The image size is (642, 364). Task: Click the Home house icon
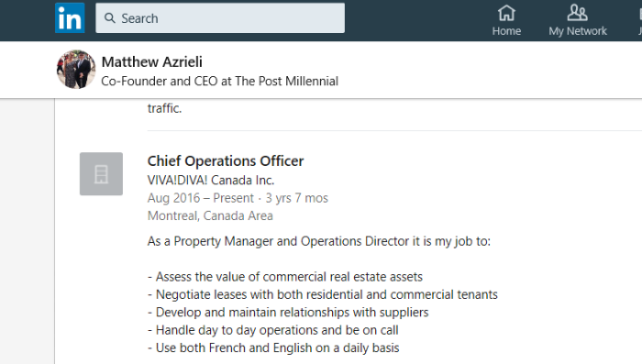pos(506,13)
